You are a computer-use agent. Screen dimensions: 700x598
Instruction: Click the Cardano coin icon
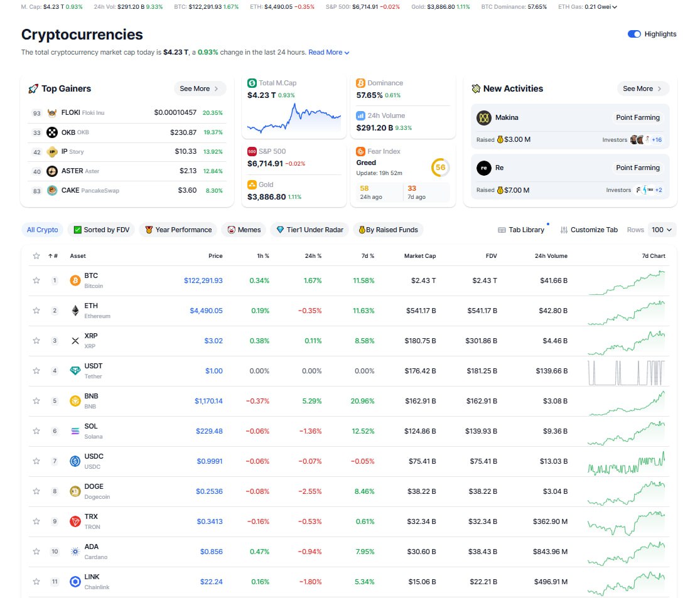point(75,552)
